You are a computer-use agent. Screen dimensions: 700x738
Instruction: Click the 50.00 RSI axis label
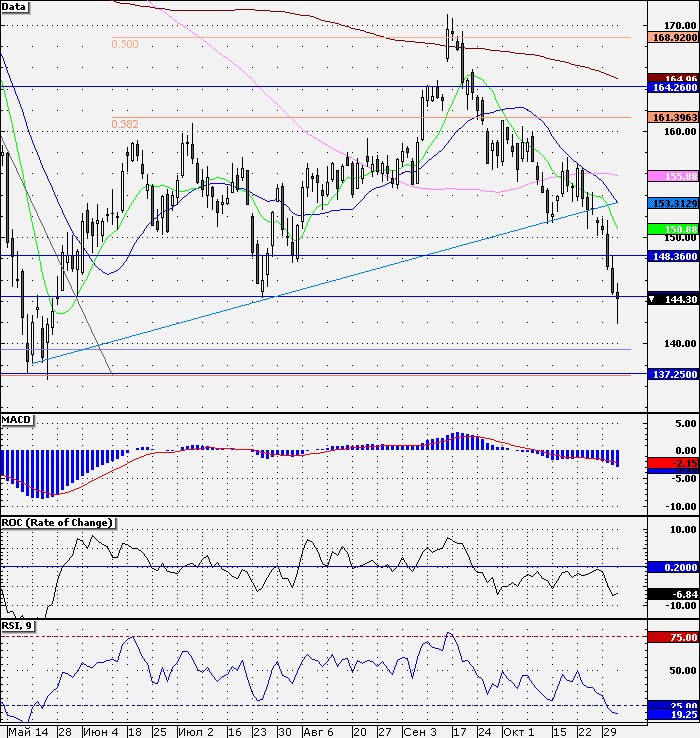(683, 671)
